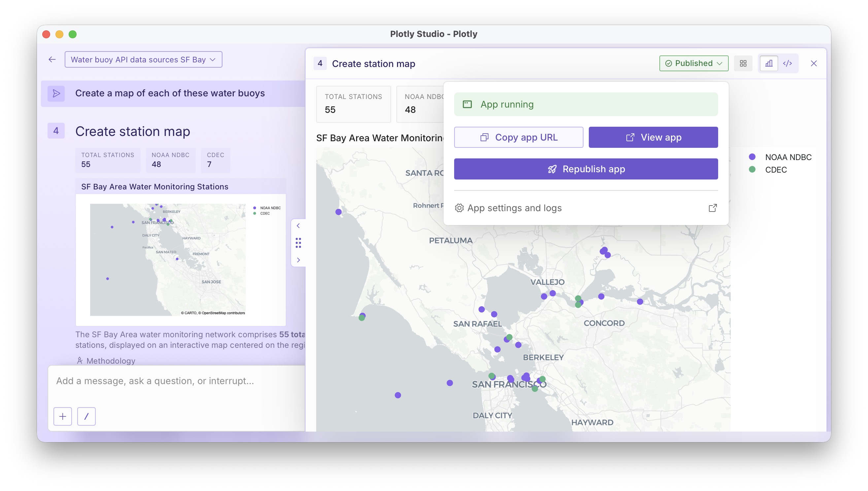868x491 pixels.
Task: Toggle NOAA NDBC legend entry
Action: [780, 157]
